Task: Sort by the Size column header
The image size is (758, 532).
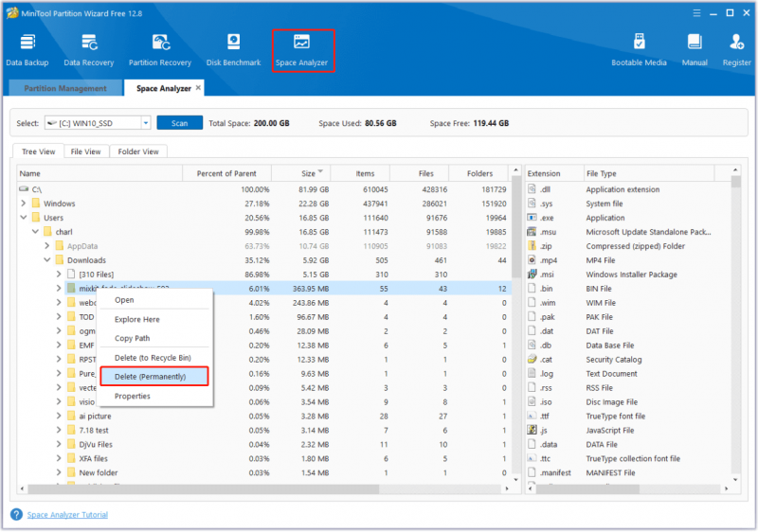Action: pos(300,173)
